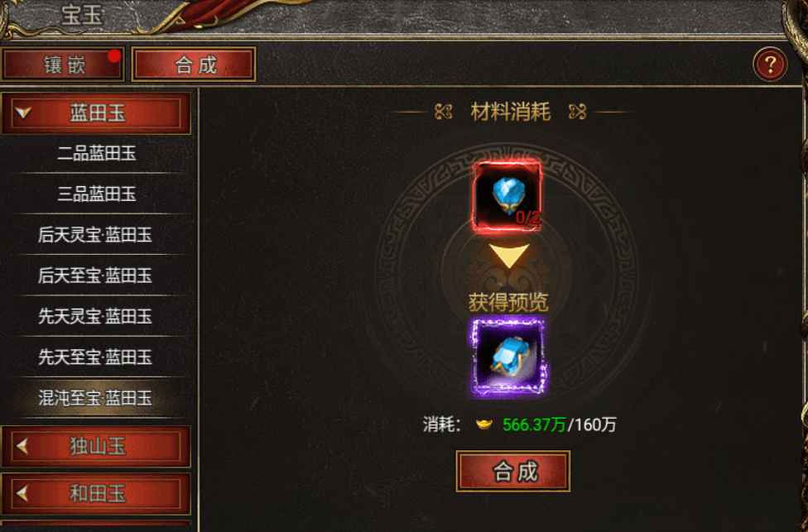Choose 后天至宝·蓝田玉 entry

pyautogui.click(x=95, y=275)
